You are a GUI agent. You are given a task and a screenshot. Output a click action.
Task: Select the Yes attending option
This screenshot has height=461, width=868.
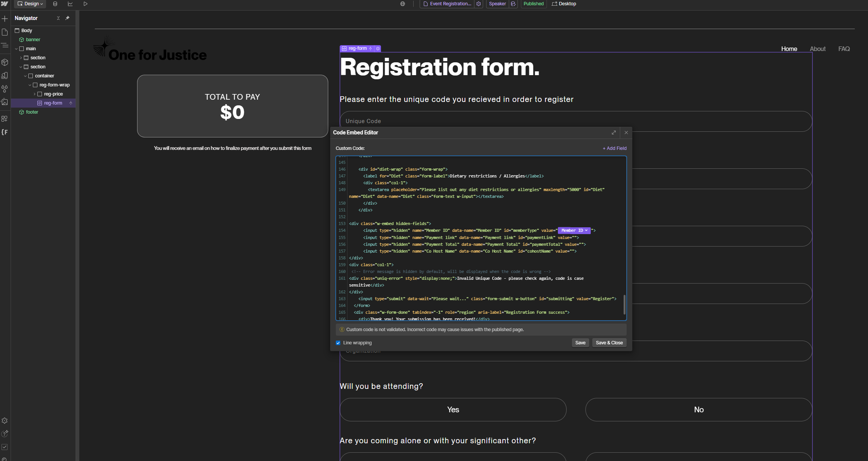point(453,410)
